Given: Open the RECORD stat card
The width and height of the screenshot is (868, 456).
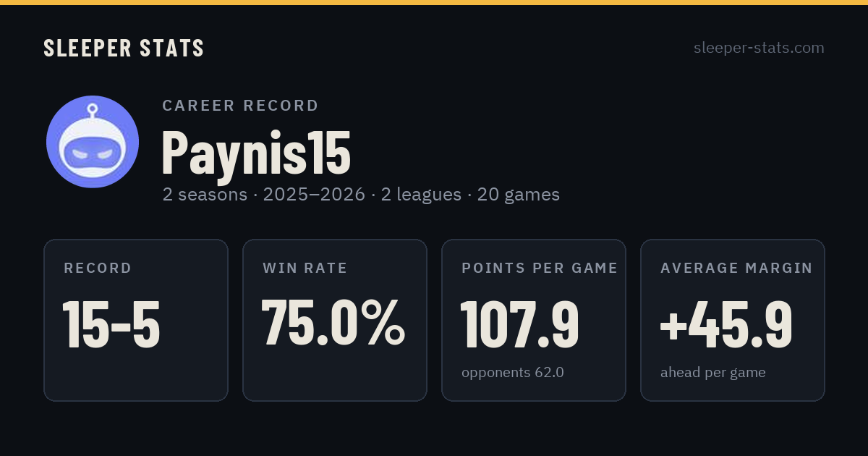Looking at the screenshot, I should pos(136,320).
